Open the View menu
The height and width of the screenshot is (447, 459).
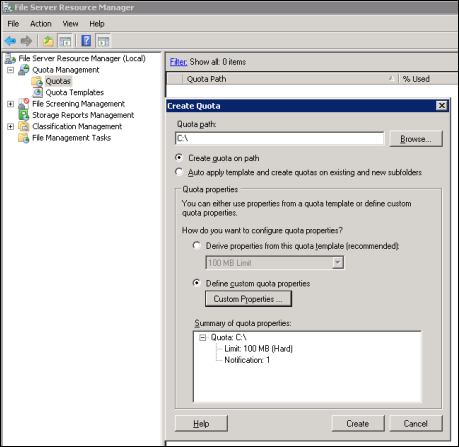tap(70, 24)
